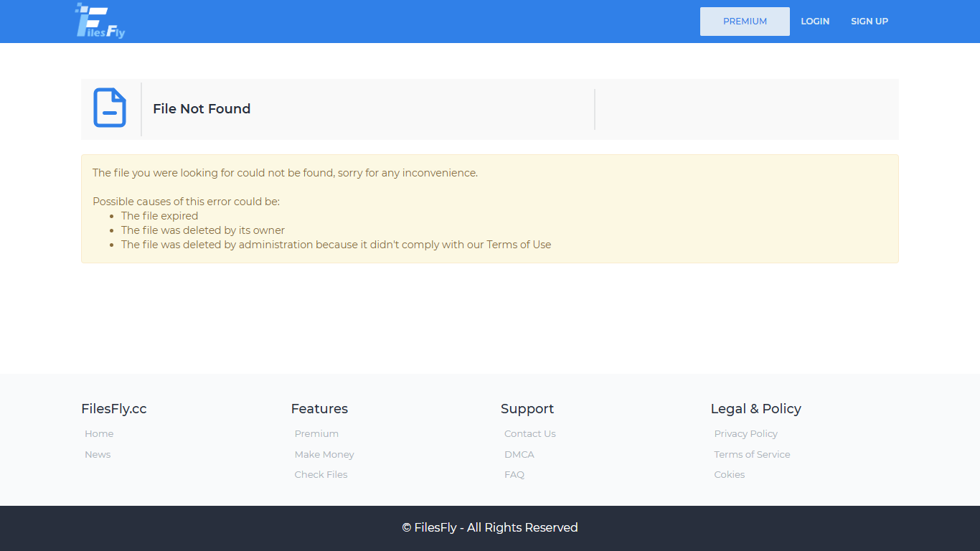Click the '© FilesFly - All Rights Reserved' text
This screenshot has width=980, height=551.
pos(490,528)
